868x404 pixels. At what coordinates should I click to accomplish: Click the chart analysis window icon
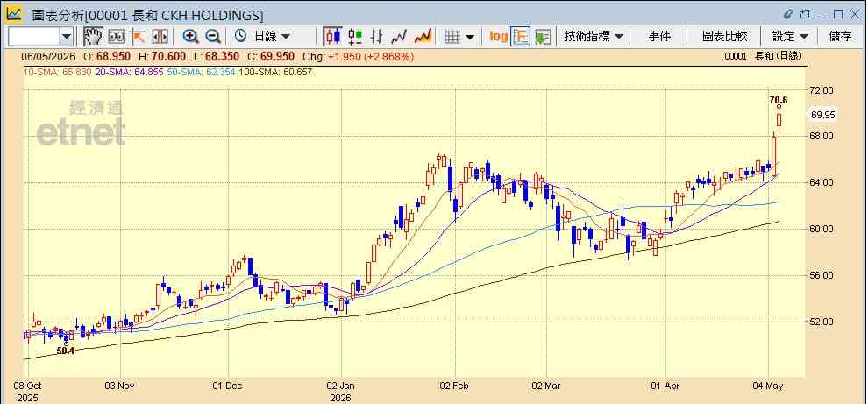[14, 13]
